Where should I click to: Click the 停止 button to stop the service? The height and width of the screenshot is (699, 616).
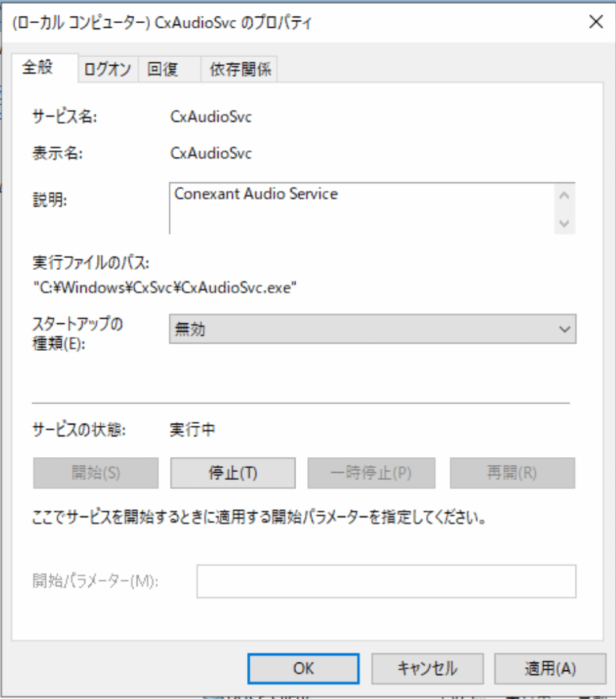pyautogui.click(x=232, y=472)
